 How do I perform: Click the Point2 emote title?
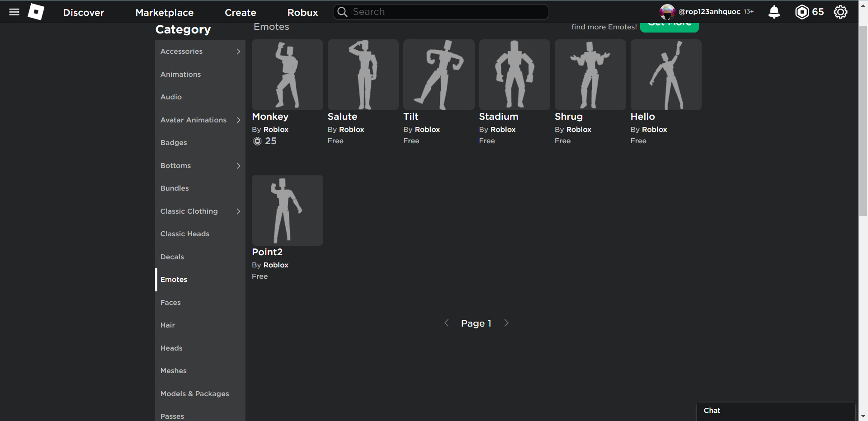[x=267, y=252]
